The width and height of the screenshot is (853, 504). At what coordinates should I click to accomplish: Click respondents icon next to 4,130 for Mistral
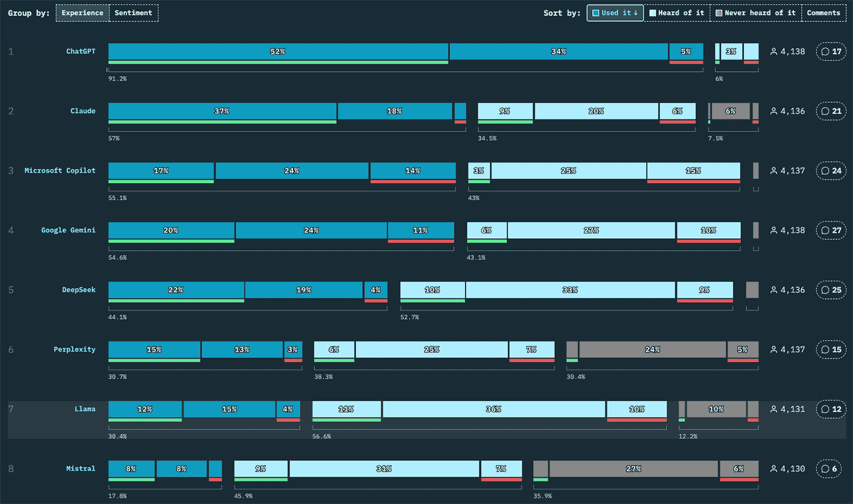coord(774,469)
